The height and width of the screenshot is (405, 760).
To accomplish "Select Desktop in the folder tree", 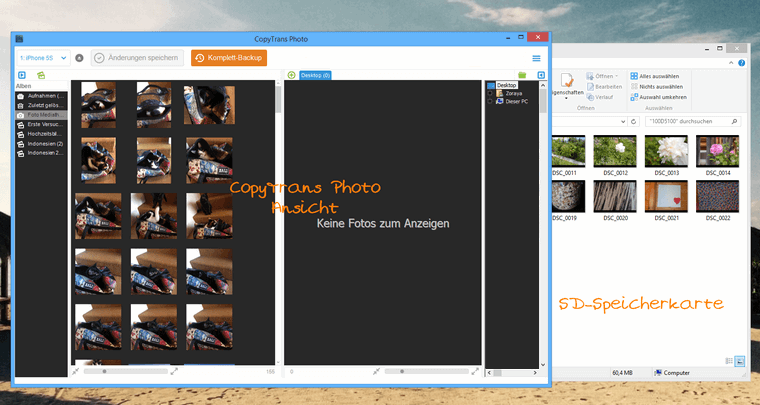I will (x=507, y=85).
